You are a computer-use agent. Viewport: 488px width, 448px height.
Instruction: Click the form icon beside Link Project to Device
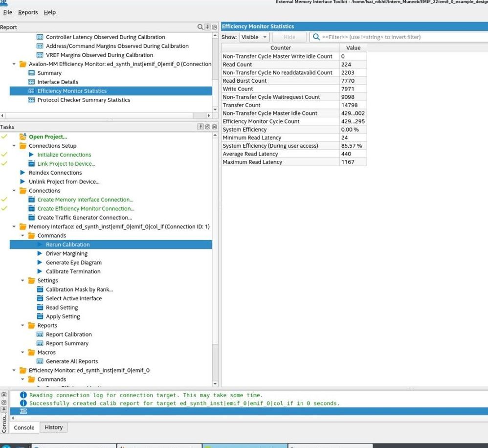coord(31,163)
